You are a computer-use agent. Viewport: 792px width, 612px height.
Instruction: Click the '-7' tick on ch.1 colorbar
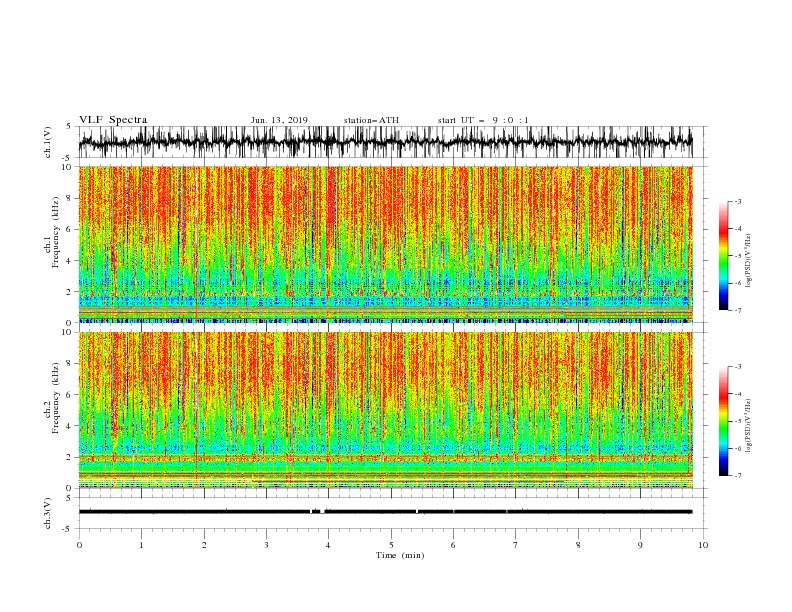pyautogui.click(x=738, y=310)
